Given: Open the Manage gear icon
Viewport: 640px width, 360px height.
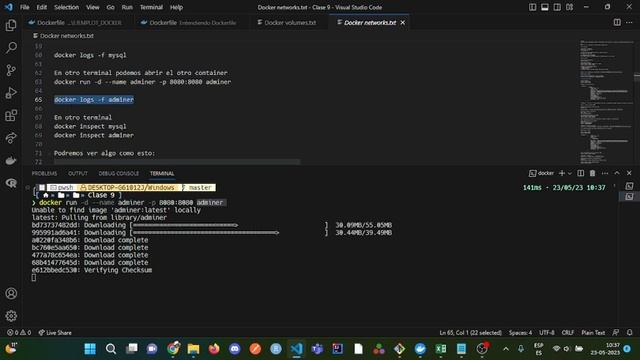Looking at the screenshot, I should click(x=11, y=316).
